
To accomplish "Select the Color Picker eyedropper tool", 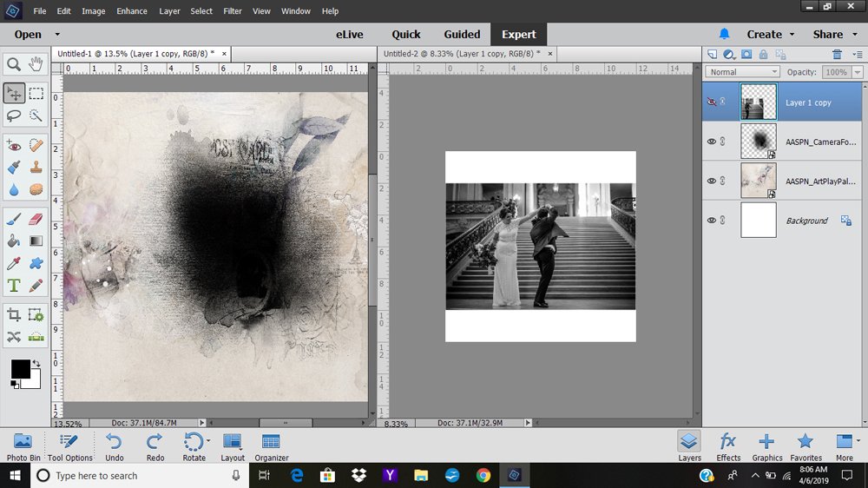I will point(14,263).
